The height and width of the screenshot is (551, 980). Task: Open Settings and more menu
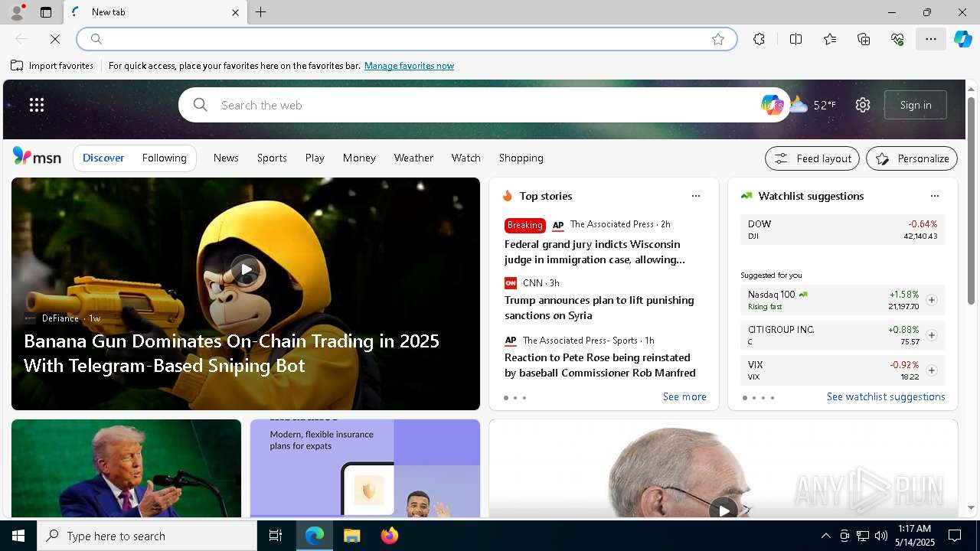point(931,39)
